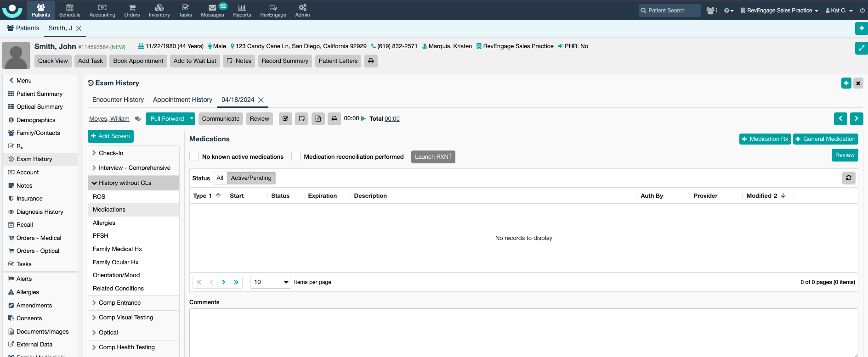Image resolution: width=868 pixels, height=357 pixels.
Task: Select Active/Pending status filter
Action: click(x=251, y=178)
